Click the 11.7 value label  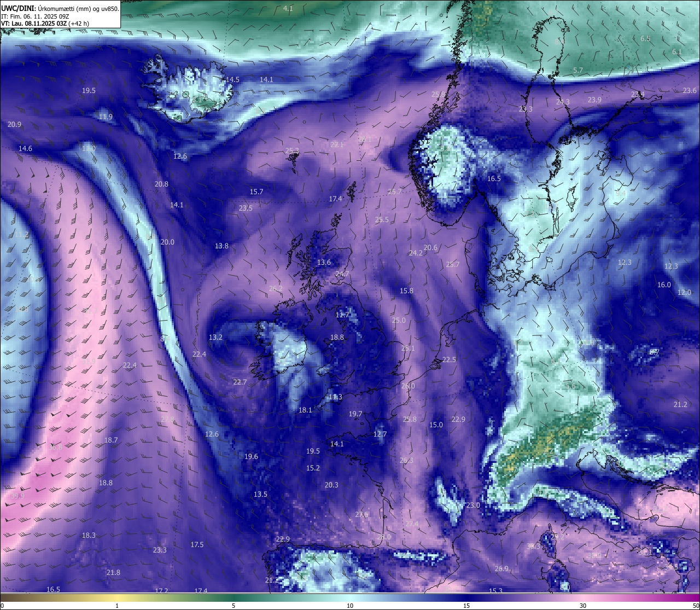pos(342,315)
